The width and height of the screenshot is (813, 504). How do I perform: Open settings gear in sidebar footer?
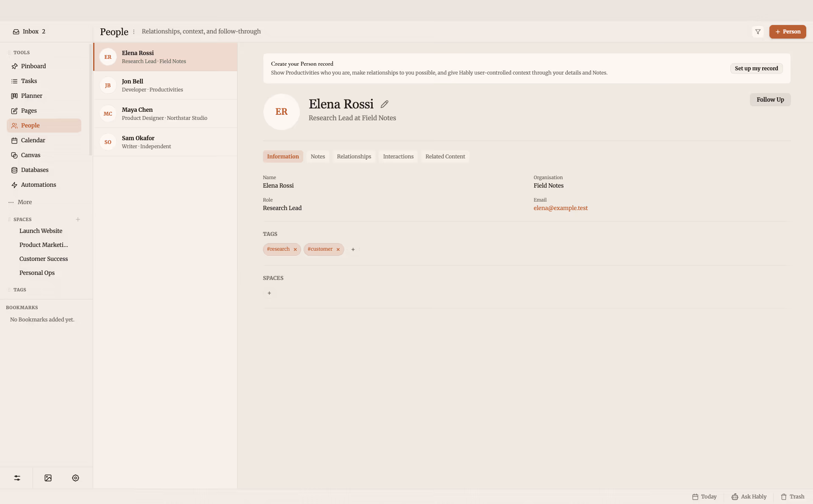75,478
